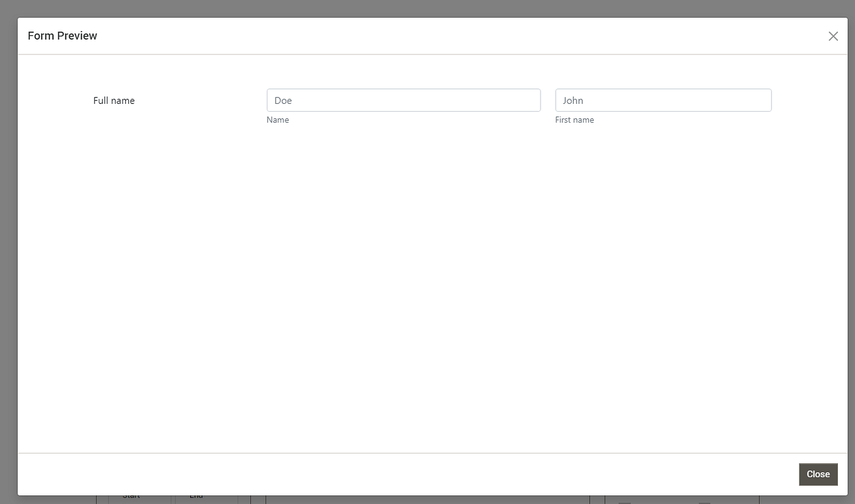The height and width of the screenshot is (504, 855).
Task: Click the X icon to dismiss Form Preview
Action: point(833,35)
